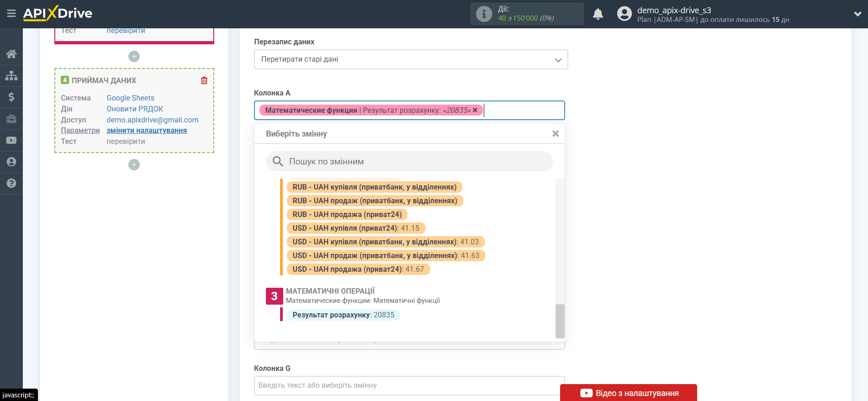Select USD - UAH купівля (приват24): 41.15
The width and height of the screenshot is (868, 401).
pyautogui.click(x=355, y=228)
